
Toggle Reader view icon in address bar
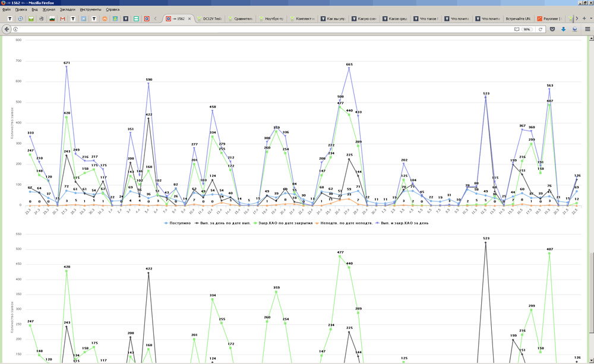[x=516, y=29]
